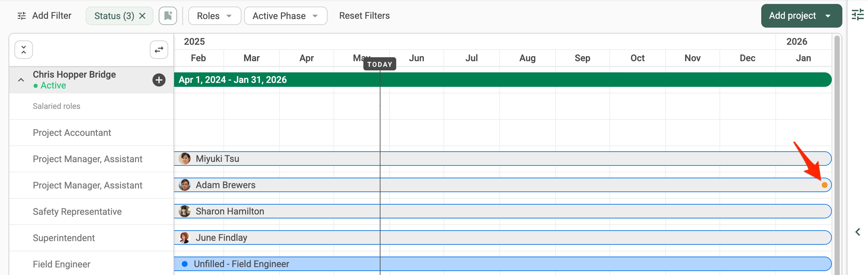Select the Field Engineer role row
Image resolution: width=868 pixels, height=275 pixels.
91,264
